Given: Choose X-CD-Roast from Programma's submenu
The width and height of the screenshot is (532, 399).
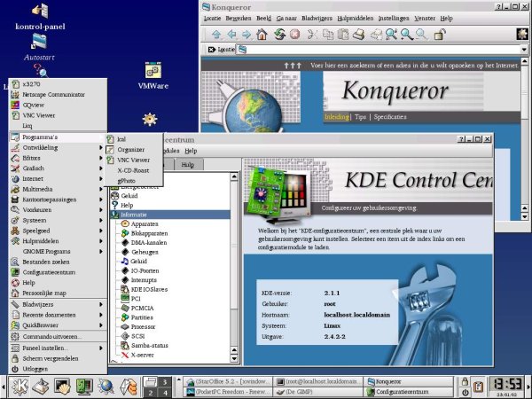Looking at the screenshot, I should tap(133, 170).
